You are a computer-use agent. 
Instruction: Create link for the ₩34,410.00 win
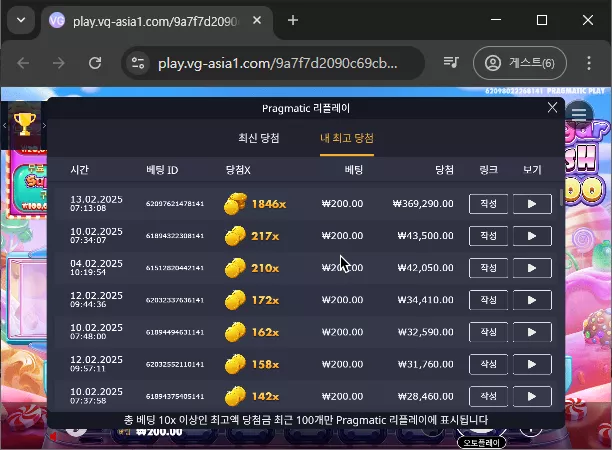coord(488,300)
